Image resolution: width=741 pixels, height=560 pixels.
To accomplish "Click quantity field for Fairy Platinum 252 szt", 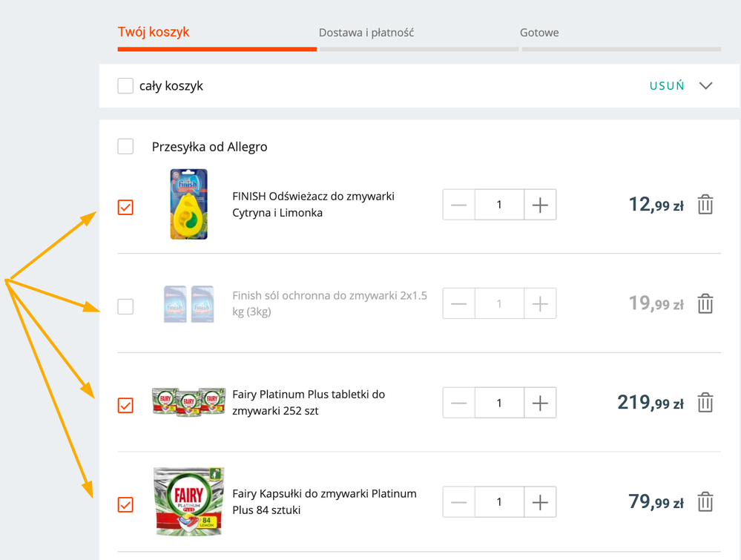I will [x=499, y=403].
